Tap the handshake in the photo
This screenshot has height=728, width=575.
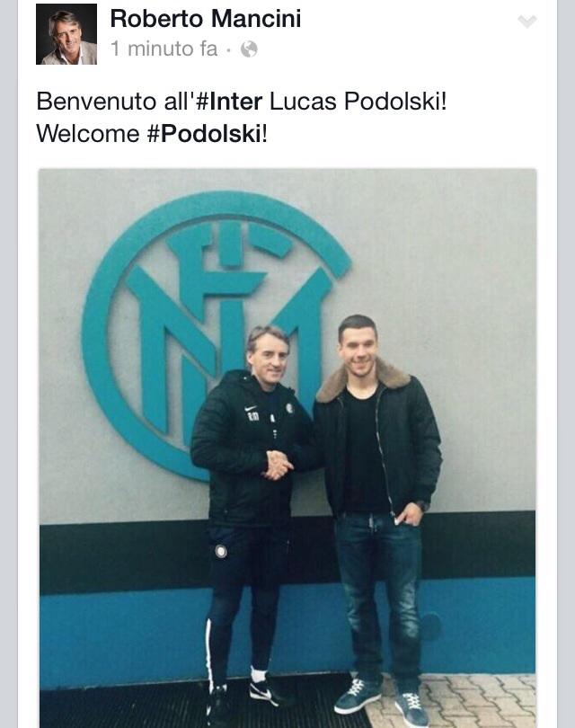click(x=278, y=465)
